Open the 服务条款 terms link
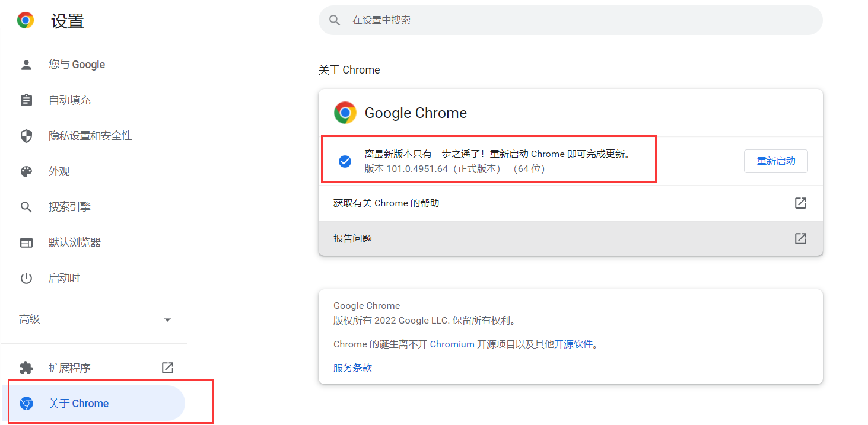Screen dimensions: 868x425 [352, 368]
